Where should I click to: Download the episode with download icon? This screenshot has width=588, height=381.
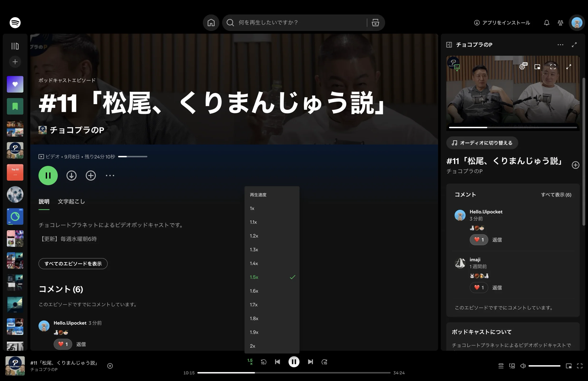[x=71, y=175]
